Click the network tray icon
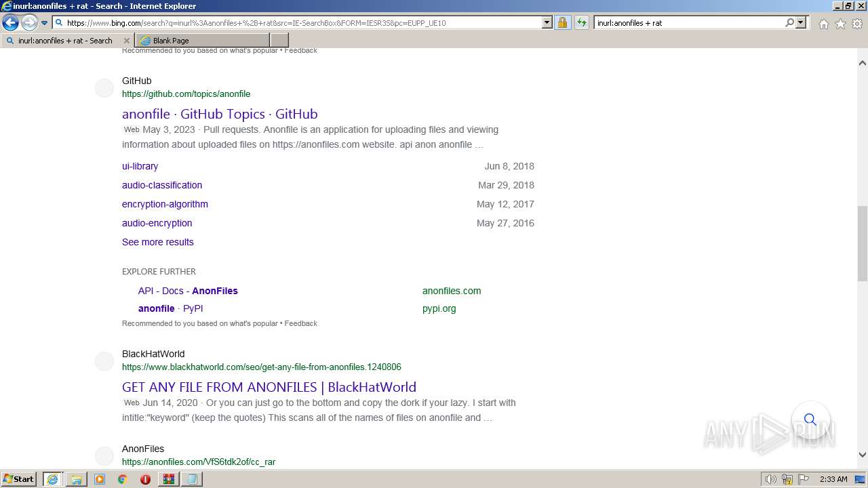 [x=787, y=479]
